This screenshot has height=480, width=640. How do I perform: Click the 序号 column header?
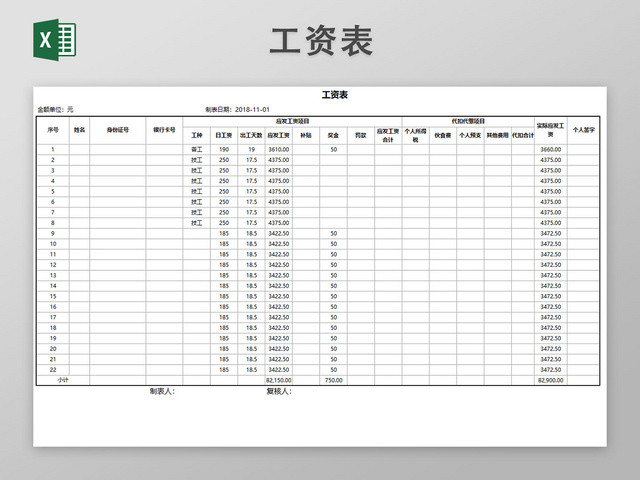[x=53, y=130]
